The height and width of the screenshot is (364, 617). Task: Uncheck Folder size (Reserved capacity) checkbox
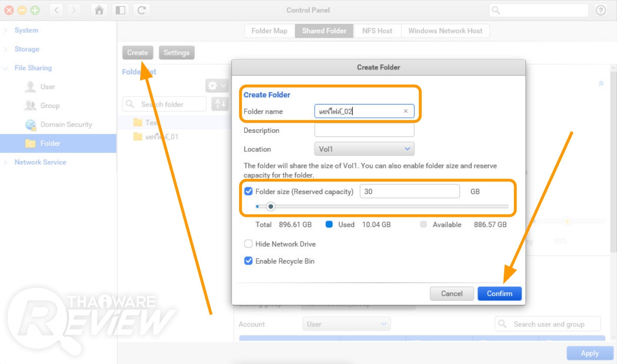point(248,191)
